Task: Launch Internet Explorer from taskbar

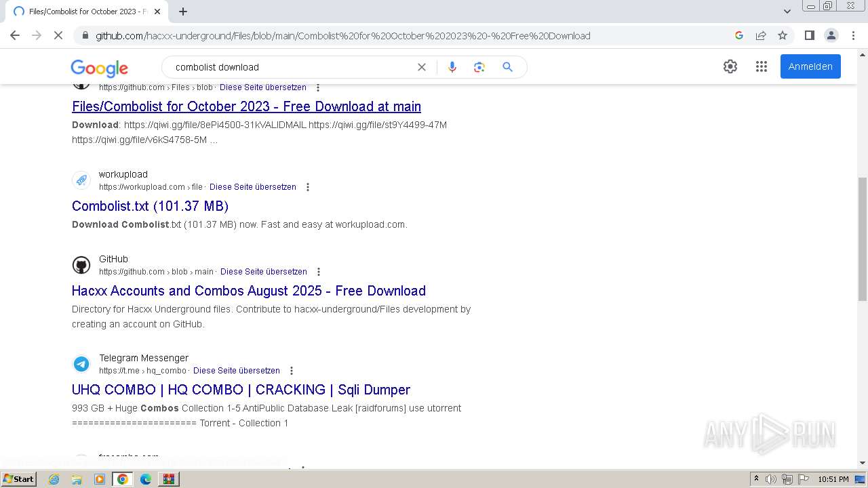Action: 54,479
